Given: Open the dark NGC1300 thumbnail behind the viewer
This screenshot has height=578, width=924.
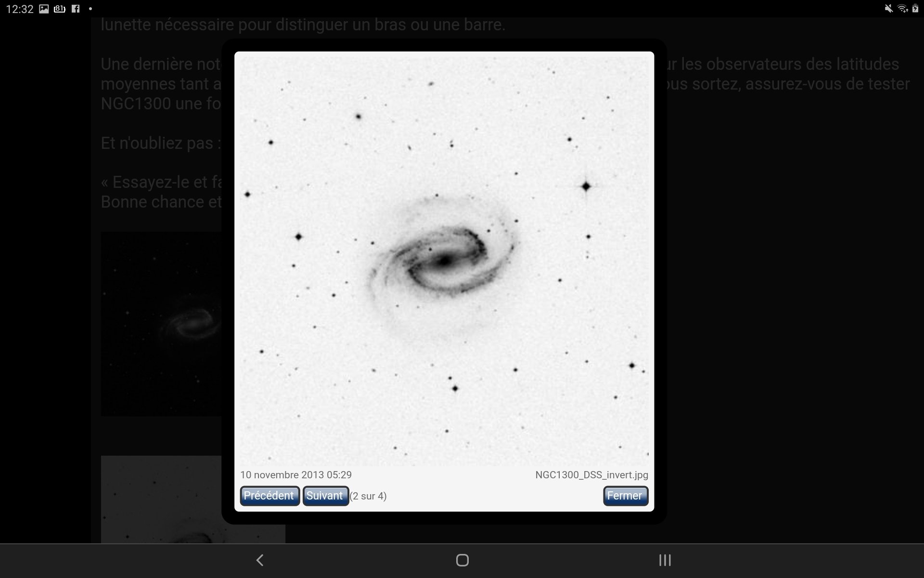Looking at the screenshot, I should point(161,324).
